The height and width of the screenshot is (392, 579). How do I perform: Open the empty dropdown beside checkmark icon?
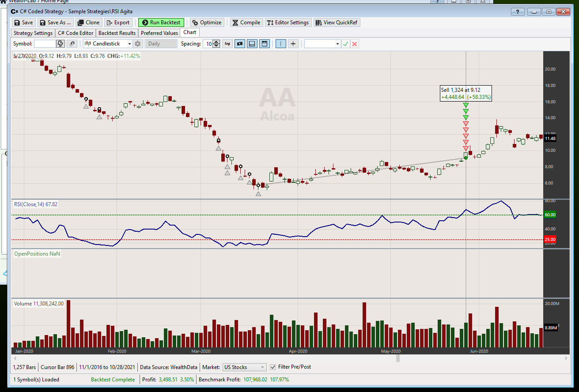pos(322,44)
